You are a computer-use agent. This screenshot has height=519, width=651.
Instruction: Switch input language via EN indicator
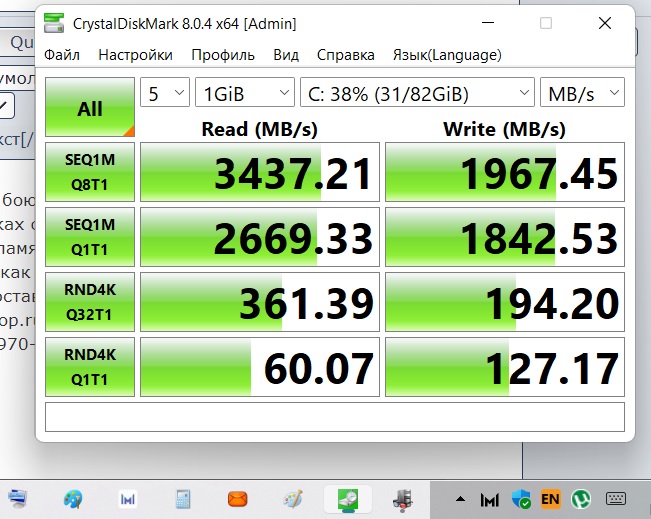point(550,499)
